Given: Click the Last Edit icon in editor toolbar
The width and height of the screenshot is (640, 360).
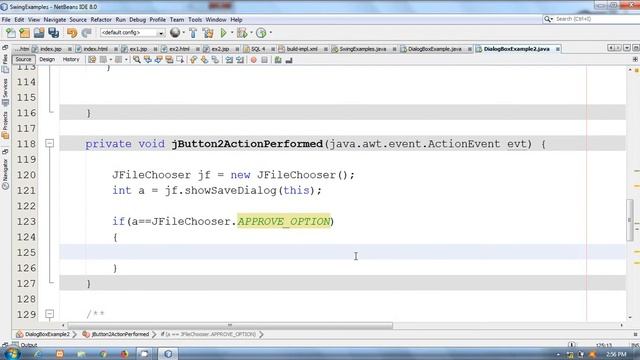Looking at the screenshot, I should [92, 60].
